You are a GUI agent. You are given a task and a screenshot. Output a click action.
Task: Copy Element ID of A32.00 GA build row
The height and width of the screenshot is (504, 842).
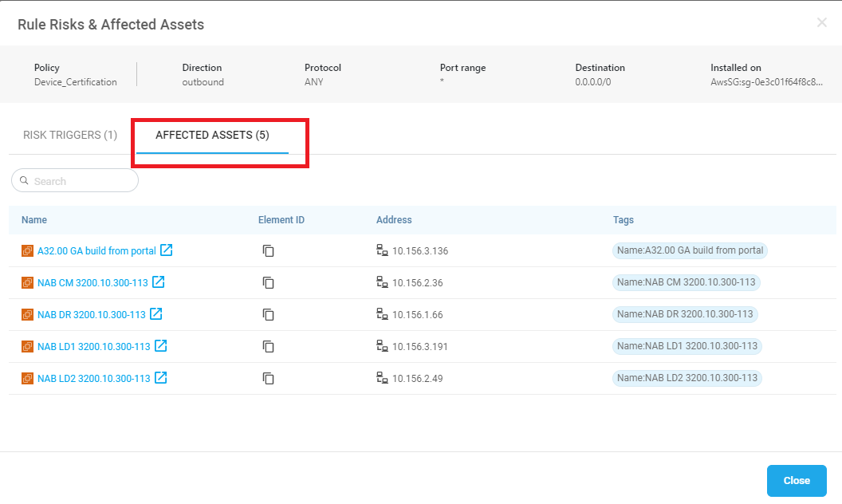[268, 251]
